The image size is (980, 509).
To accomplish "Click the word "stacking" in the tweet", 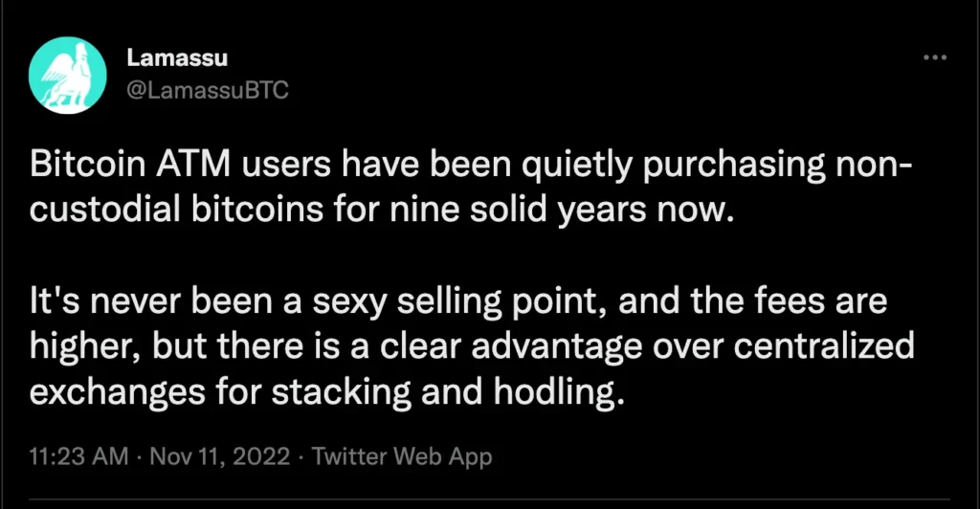I will click(x=342, y=393).
